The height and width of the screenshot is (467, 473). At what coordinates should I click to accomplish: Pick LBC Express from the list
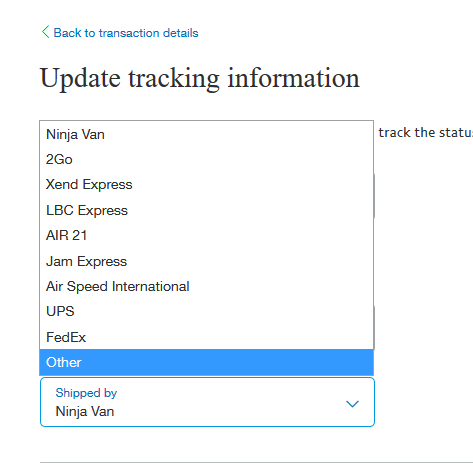tap(206, 210)
